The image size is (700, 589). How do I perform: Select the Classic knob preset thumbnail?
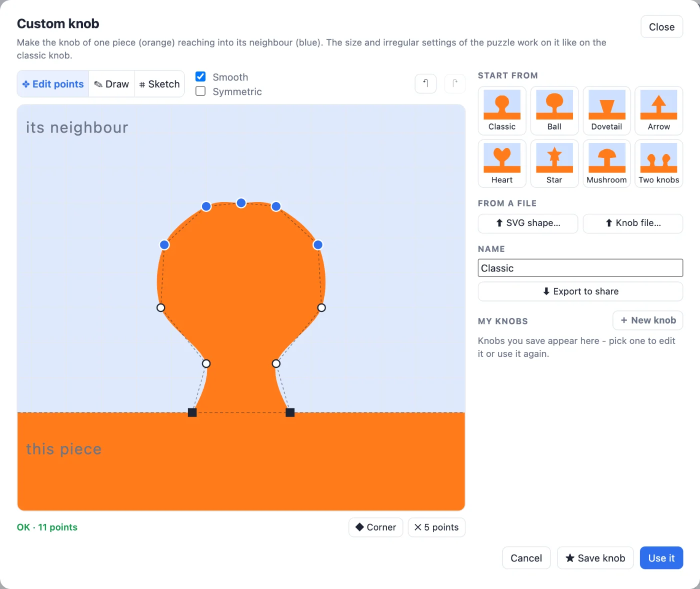coord(502,110)
